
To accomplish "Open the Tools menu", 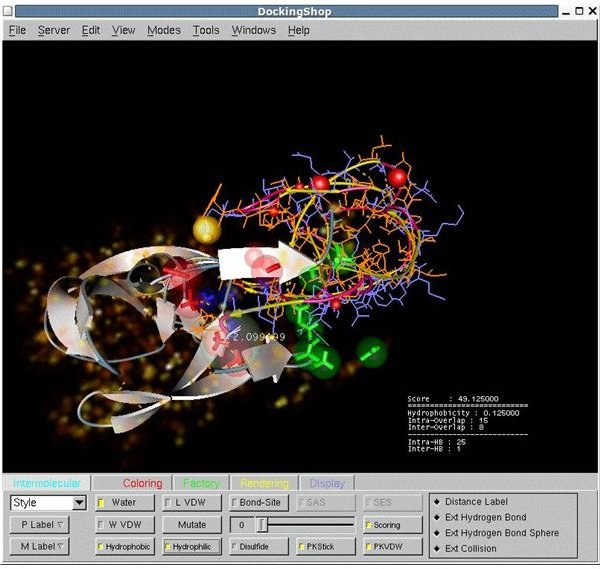I will [x=206, y=30].
